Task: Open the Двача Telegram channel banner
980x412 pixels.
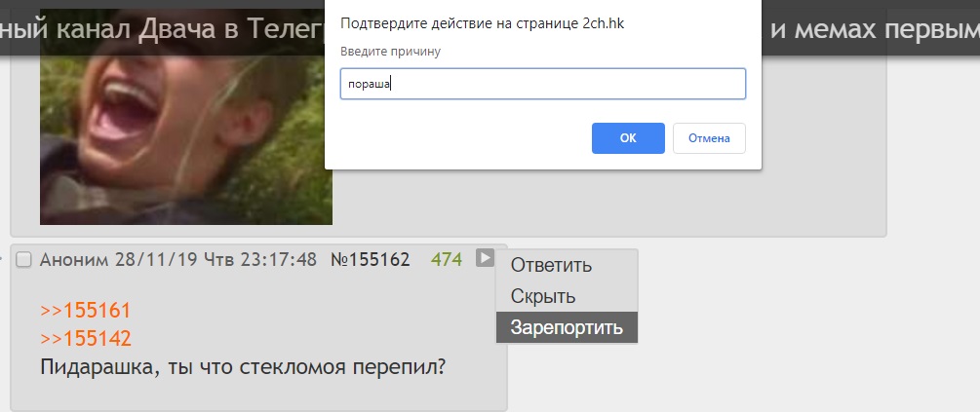Action: click(163, 28)
